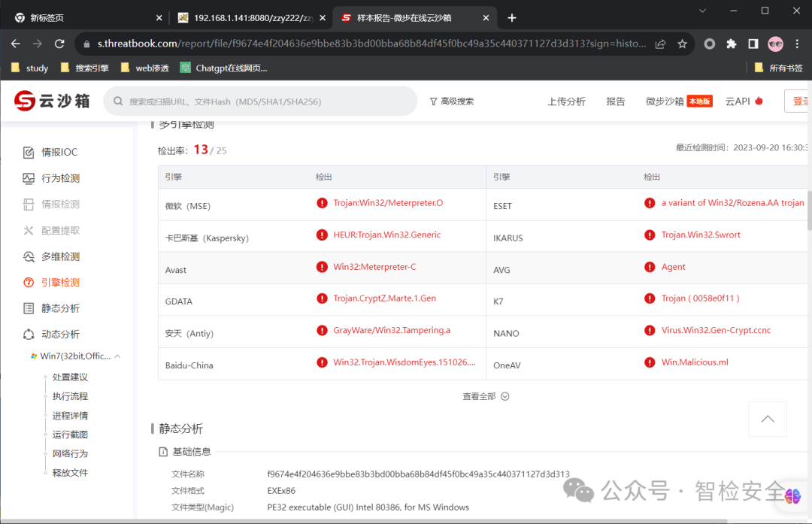This screenshot has height=524, width=812.
Task: Go to 处置建议 section
Action: click(70, 377)
